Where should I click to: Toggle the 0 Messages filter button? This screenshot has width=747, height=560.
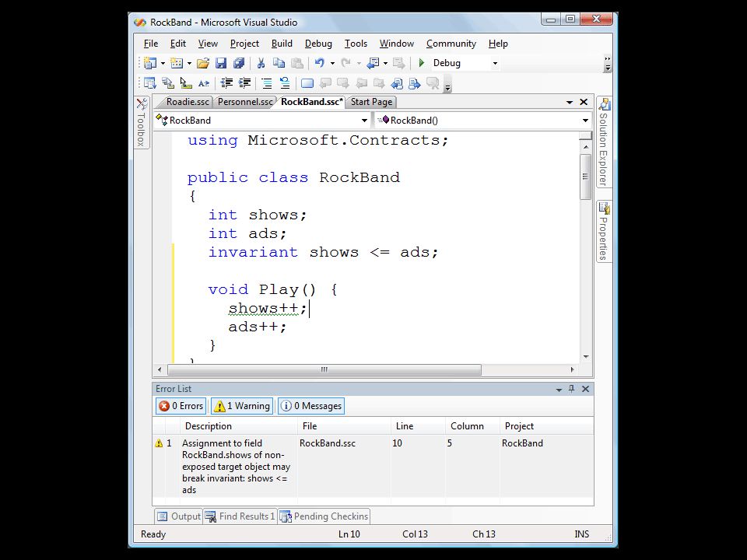pos(311,406)
